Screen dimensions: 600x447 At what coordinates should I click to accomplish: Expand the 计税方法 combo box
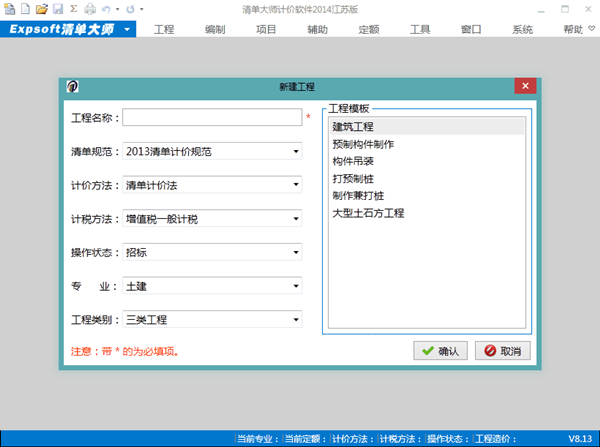coord(296,219)
